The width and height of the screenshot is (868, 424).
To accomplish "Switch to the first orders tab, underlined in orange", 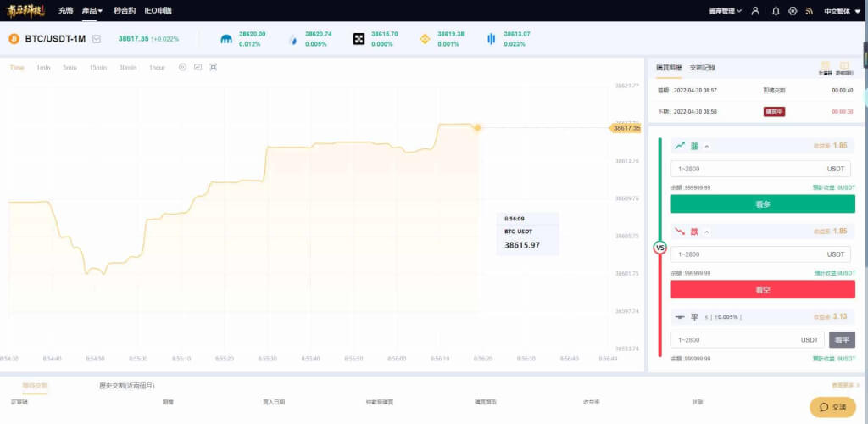I will [x=35, y=385].
